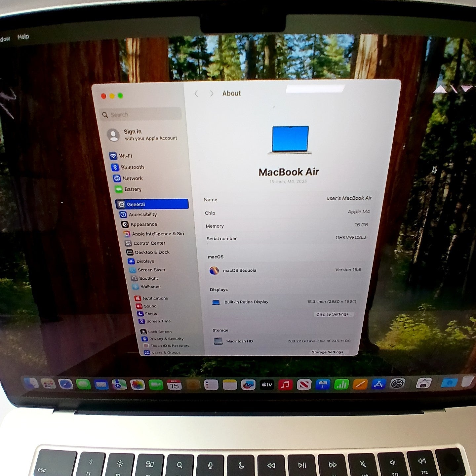Open Displays settings in sidebar
This screenshot has height=476, width=476.
point(145,261)
